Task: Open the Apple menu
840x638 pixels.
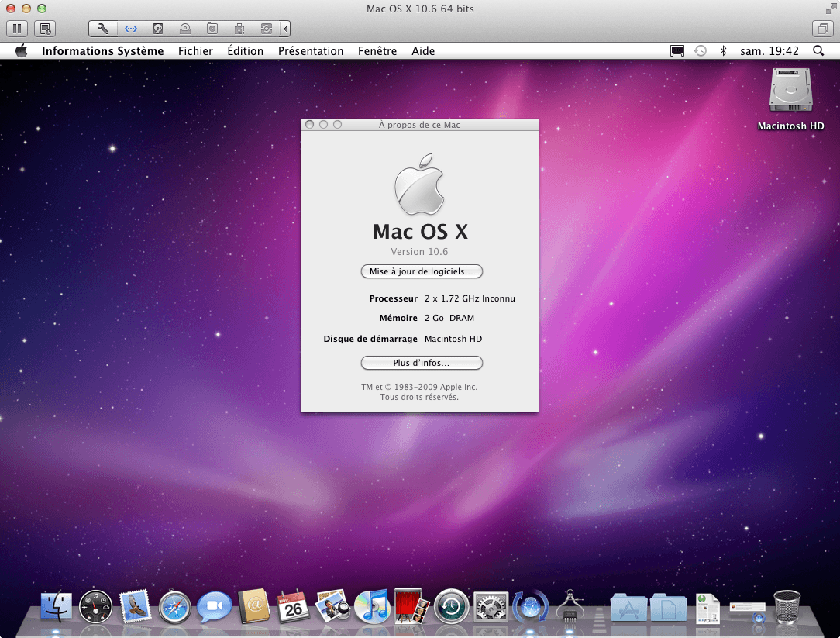Action: (22, 51)
